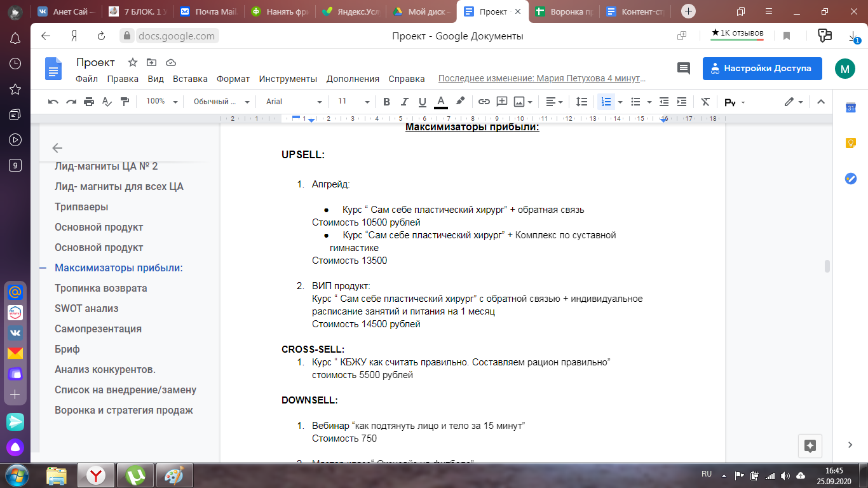Open the Arial font dropdown
The width and height of the screenshot is (868, 488).
point(294,102)
